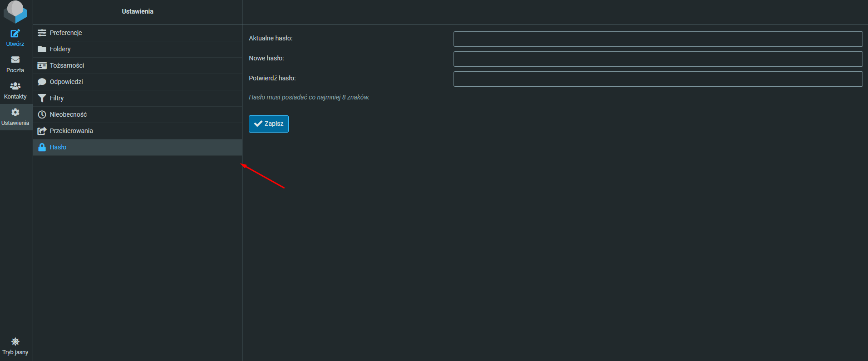Open Kontakty via the people icon
The image size is (868, 361).
(x=15, y=86)
